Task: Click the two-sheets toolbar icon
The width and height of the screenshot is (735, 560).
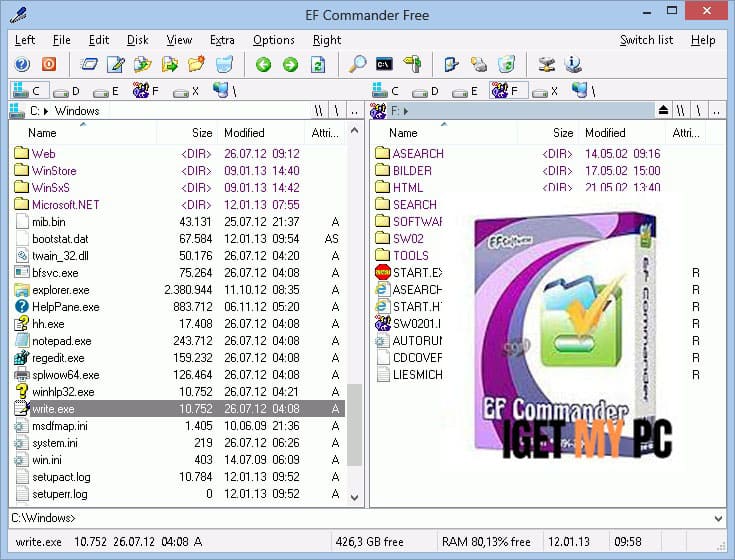Action: click(x=479, y=64)
